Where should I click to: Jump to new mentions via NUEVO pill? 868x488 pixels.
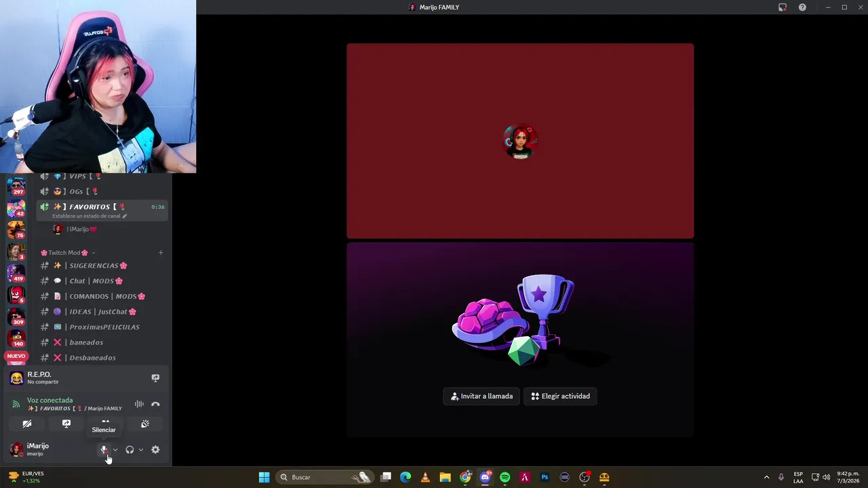[x=16, y=356]
